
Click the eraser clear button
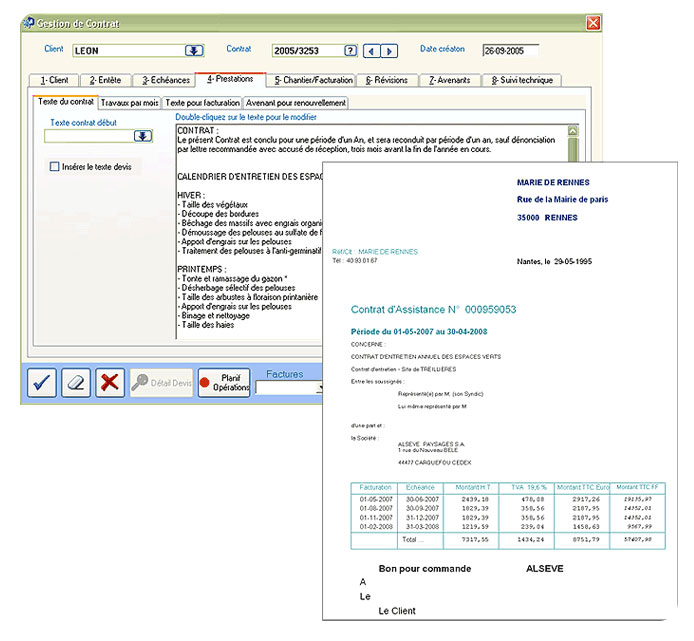tap(76, 382)
